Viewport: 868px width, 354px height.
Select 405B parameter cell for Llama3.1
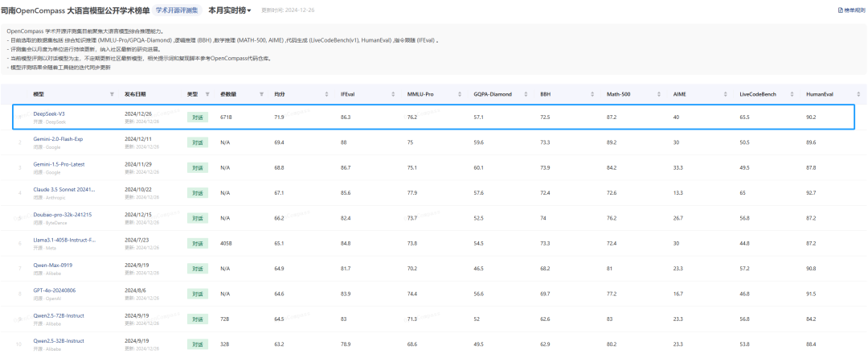click(226, 243)
